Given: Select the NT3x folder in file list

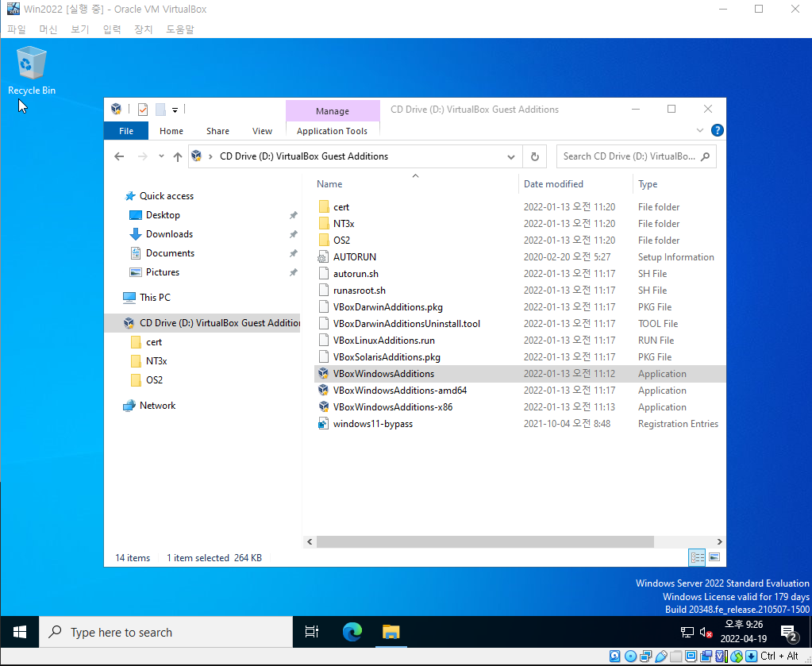Looking at the screenshot, I should 344,224.
